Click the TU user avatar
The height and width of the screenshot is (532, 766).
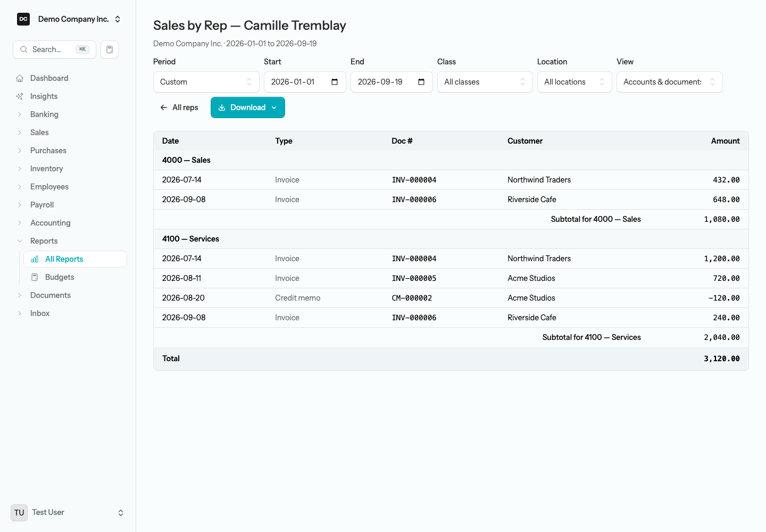click(x=19, y=513)
